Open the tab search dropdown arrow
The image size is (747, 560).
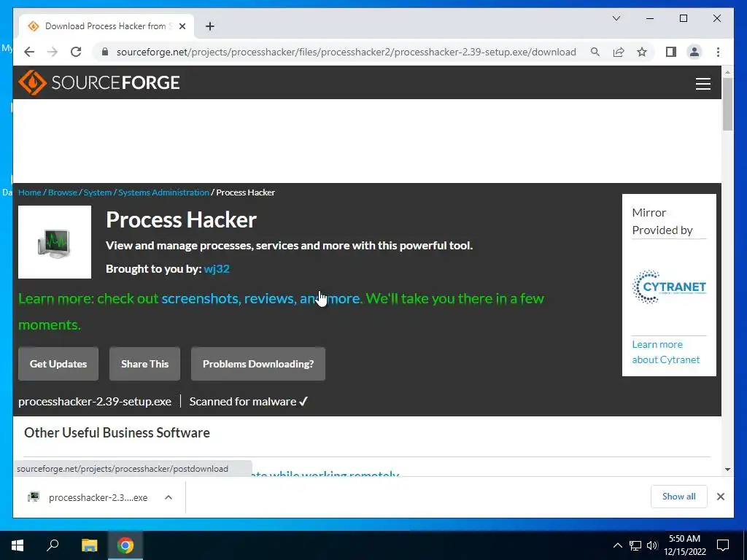click(616, 18)
